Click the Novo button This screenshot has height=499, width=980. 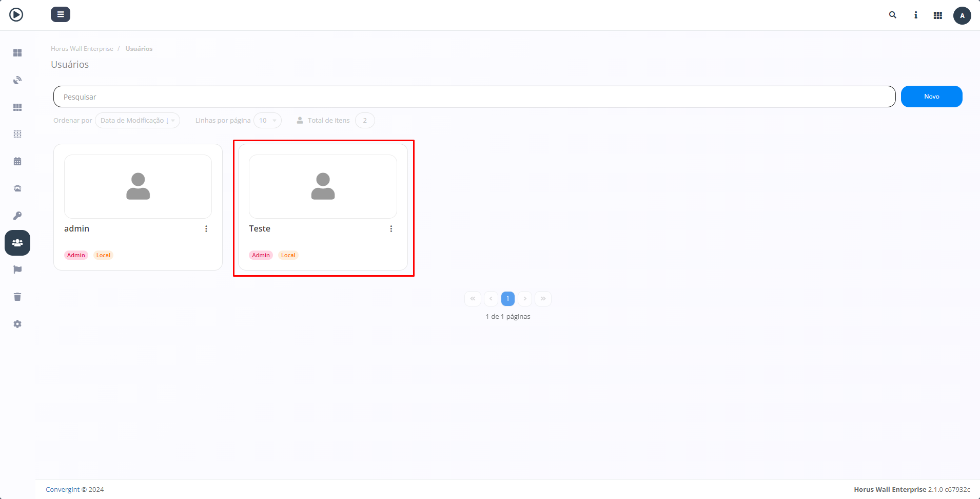point(931,97)
